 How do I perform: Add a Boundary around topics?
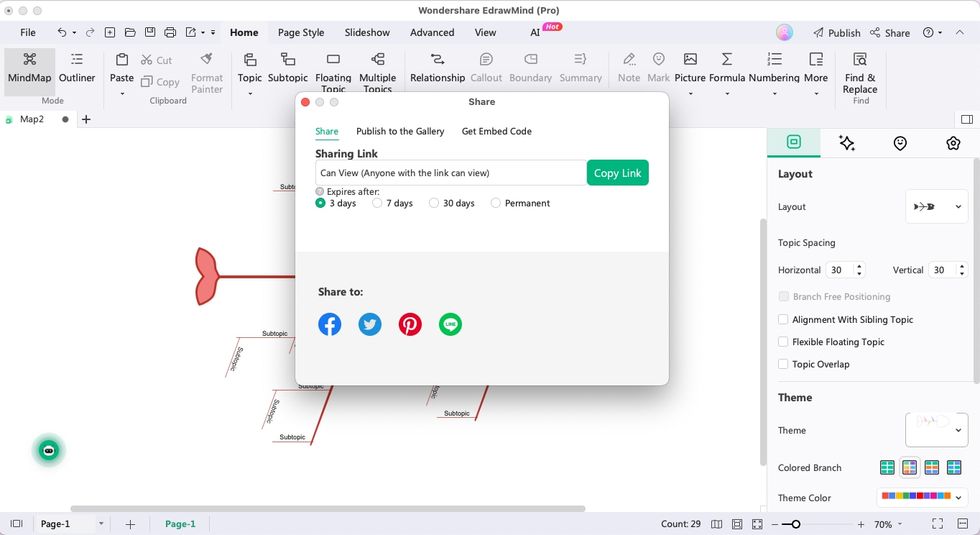tap(531, 68)
